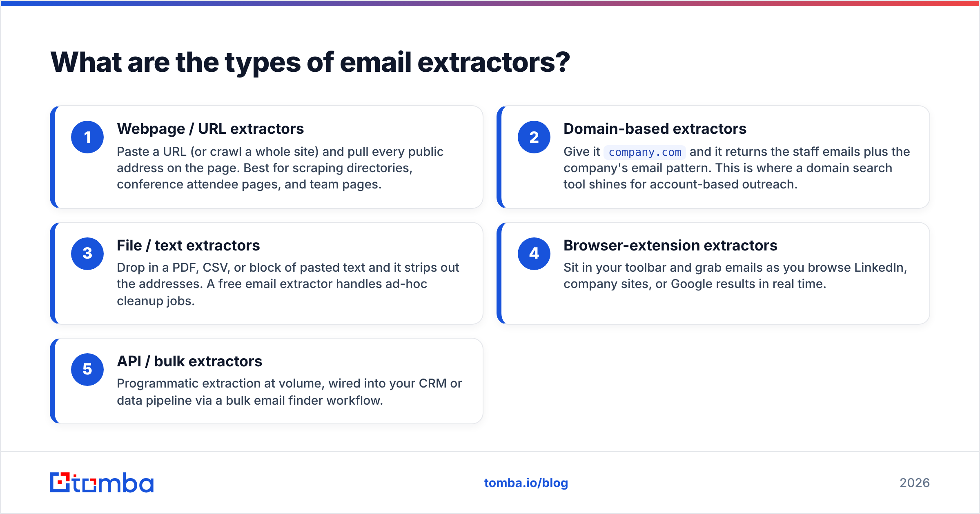980x514 pixels.
Task: Click the Tomba logo
Action: pyautogui.click(x=102, y=483)
